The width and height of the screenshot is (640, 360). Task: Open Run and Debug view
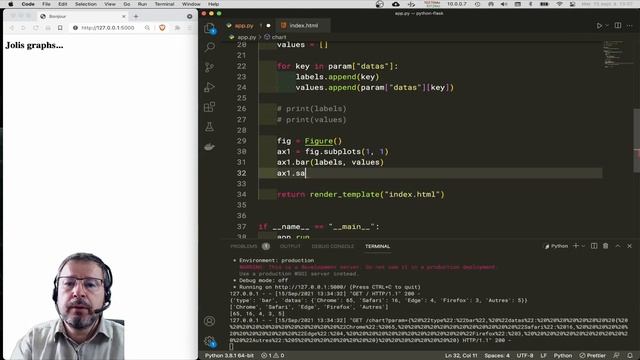(x=209, y=87)
